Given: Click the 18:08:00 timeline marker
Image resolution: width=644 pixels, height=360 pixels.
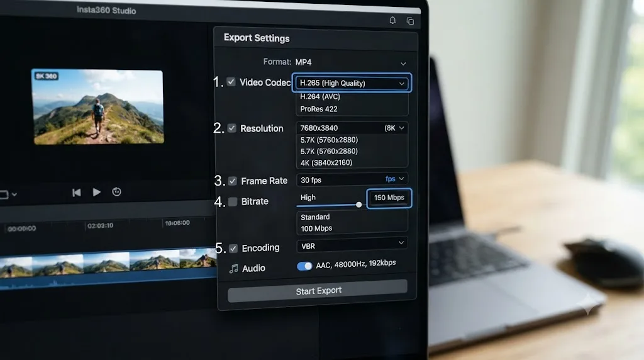Looking at the screenshot, I should click(177, 223).
